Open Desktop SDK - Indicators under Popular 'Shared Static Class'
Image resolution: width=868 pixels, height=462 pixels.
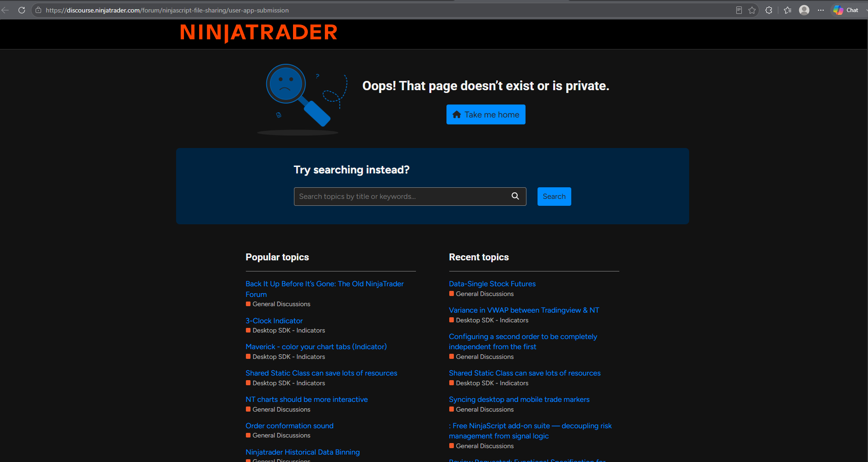[285, 383]
